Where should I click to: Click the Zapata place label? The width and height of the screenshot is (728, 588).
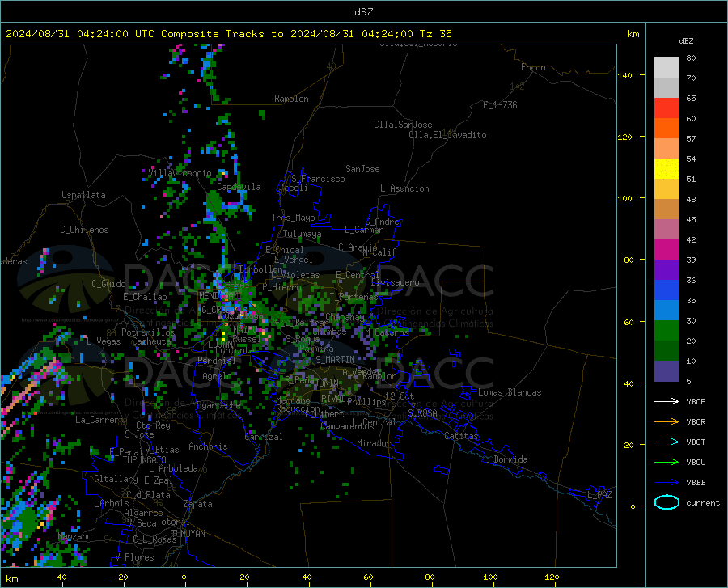pyautogui.click(x=198, y=504)
